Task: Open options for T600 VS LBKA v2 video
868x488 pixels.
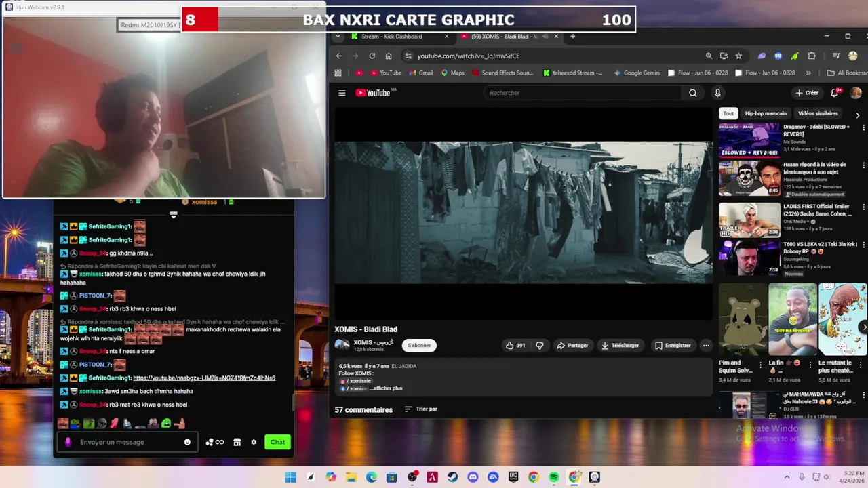Action: (x=863, y=244)
